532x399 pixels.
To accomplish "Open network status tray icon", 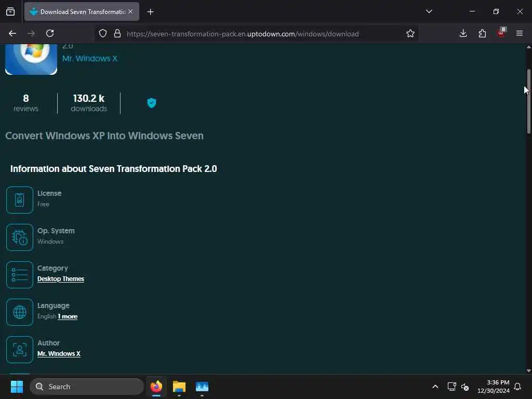I will [451, 387].
